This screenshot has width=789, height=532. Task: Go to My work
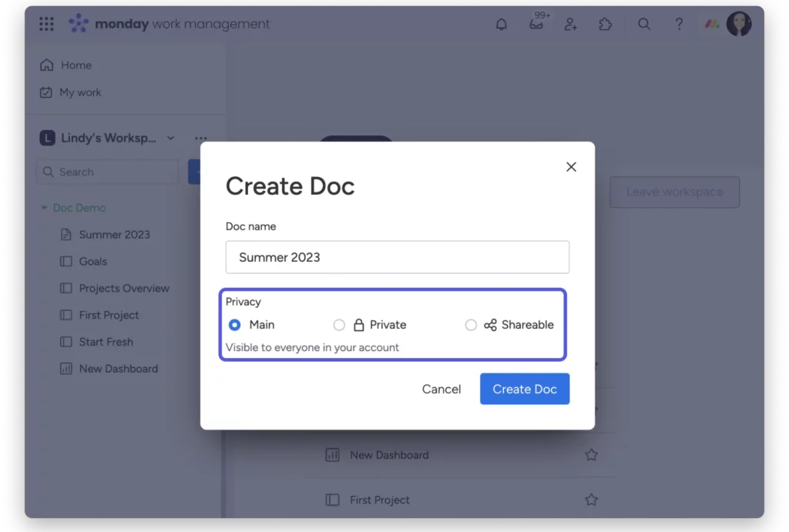click(79, 92)
